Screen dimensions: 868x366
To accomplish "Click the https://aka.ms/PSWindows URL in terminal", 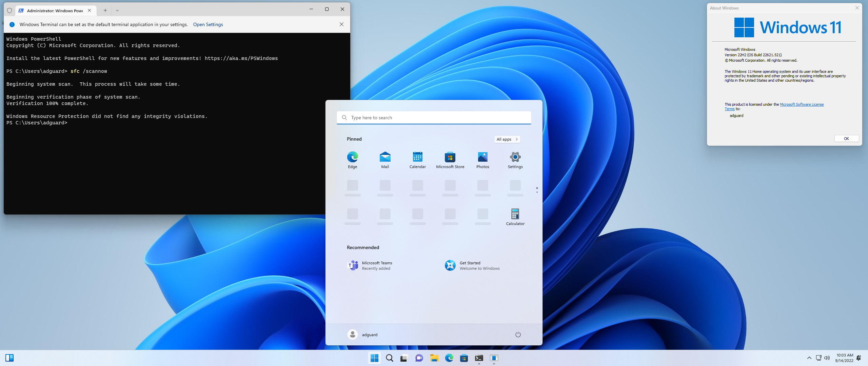I will [x=241, y=58].
